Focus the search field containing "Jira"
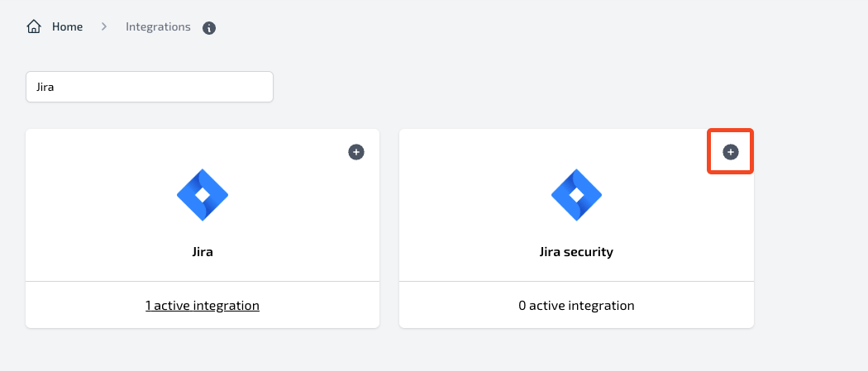The height and width of the screenshot is (371, 868). pyautogui.click(x=150, y=87)
